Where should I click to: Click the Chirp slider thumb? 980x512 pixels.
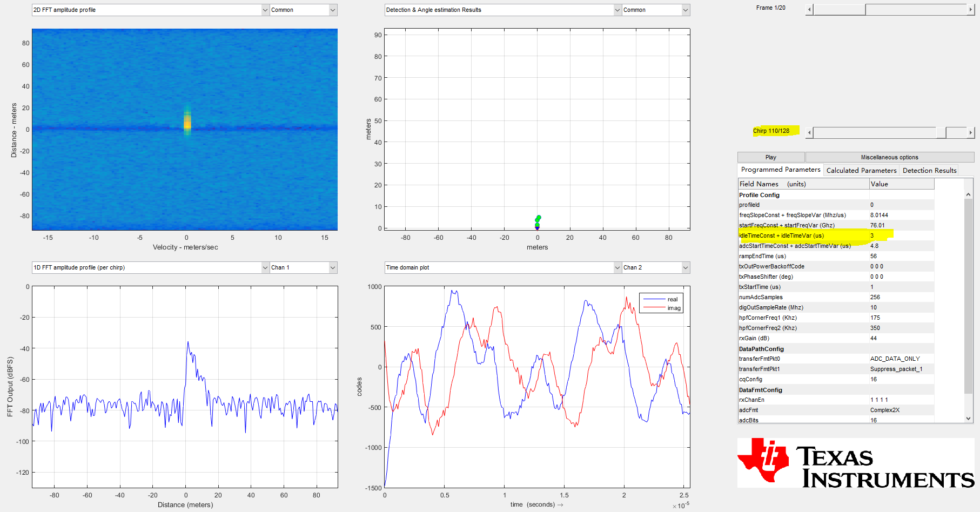pos(941,132)
